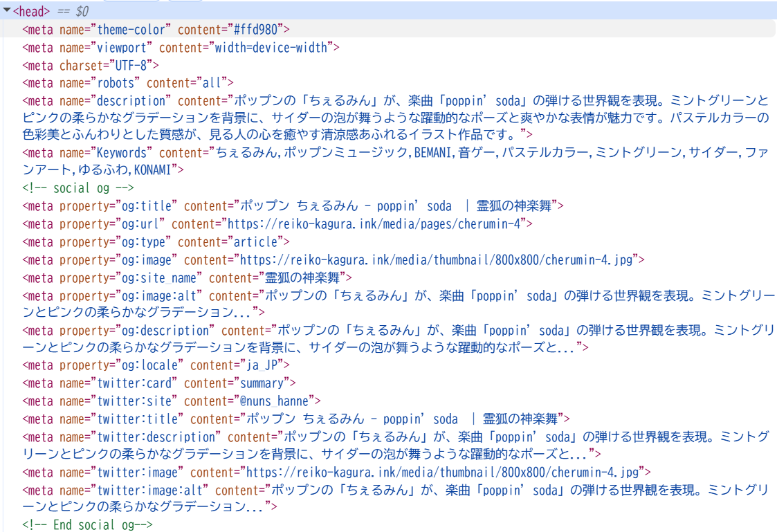Select the twitter:card summary meta line
The width and height of the screenshot is (777, 532).
tap(159, 383)
